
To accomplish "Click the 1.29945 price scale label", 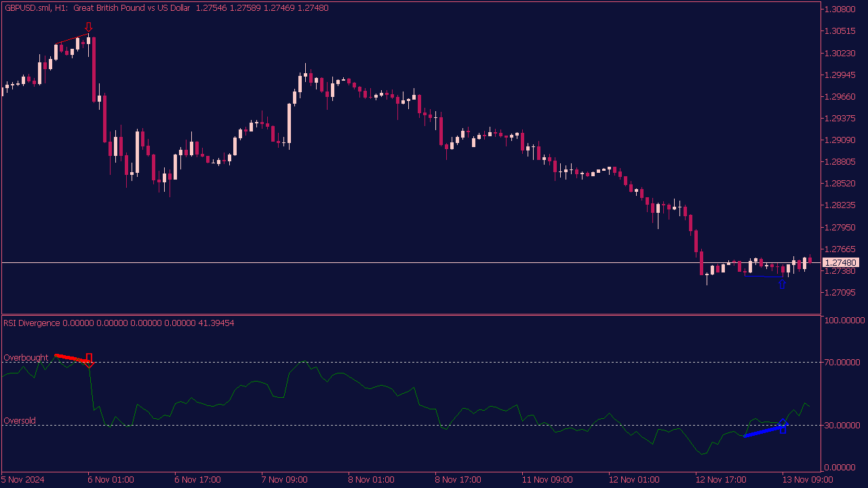I will click(840, 75).
